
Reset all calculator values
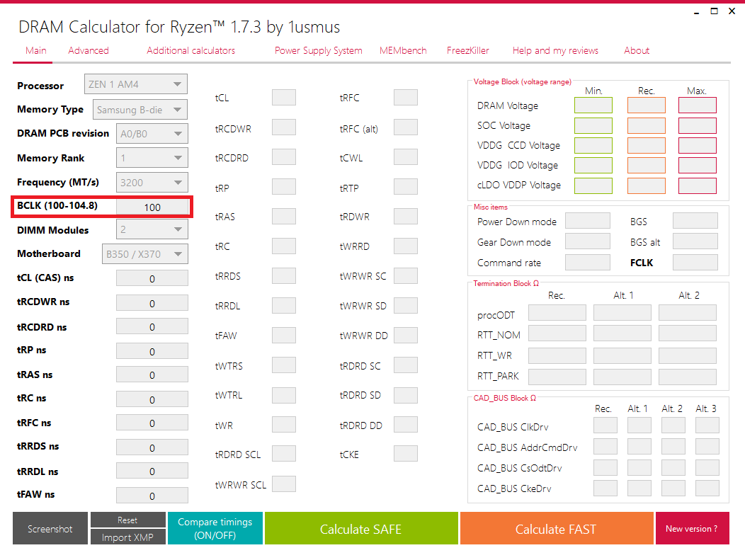(x=127, y=520)
